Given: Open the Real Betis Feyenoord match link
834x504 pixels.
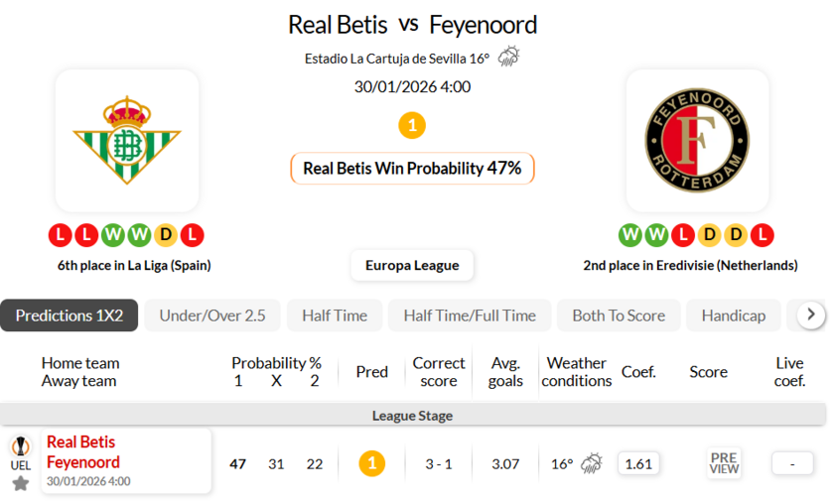Looking at the screenshot, I should 83,452.
